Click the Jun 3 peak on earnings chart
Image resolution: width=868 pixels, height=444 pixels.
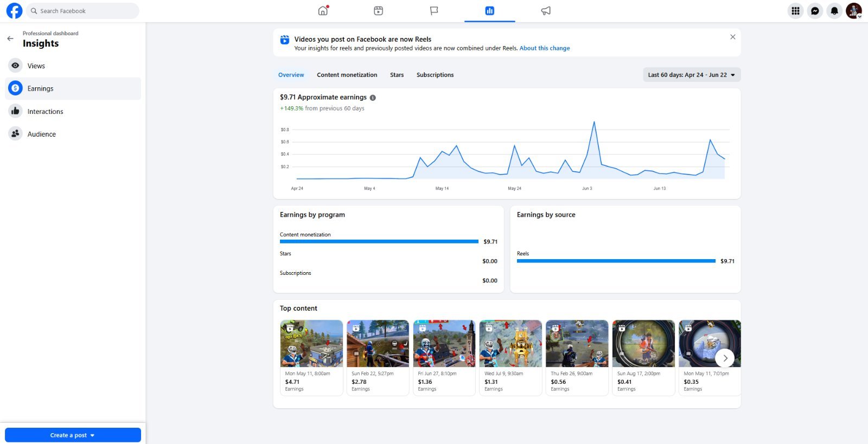point(594,123)
